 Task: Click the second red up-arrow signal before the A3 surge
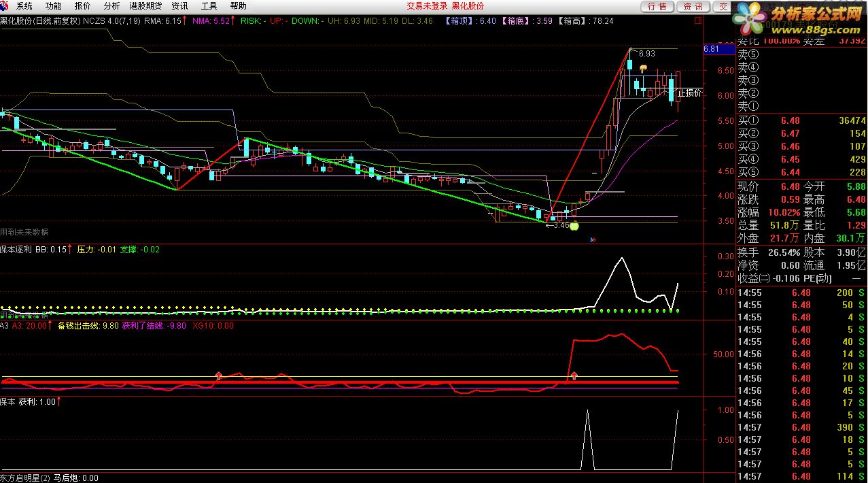tap(574, 375)
